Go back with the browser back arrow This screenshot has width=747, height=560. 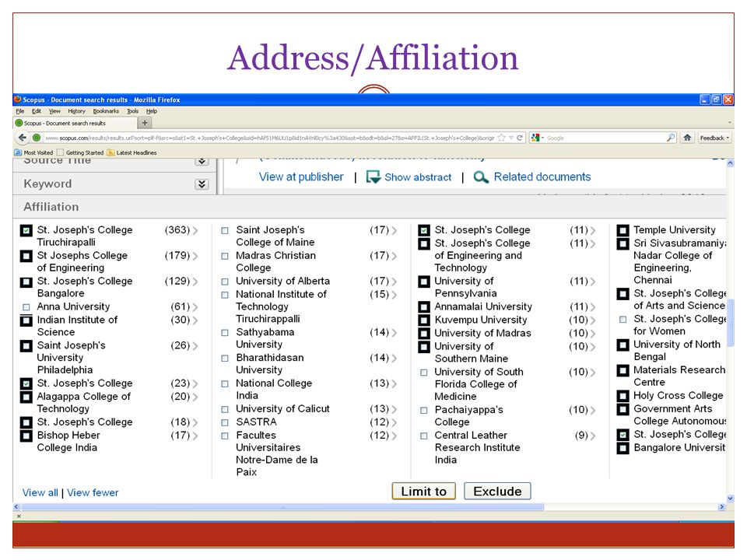pyautogui.click(x=23, y=138)
